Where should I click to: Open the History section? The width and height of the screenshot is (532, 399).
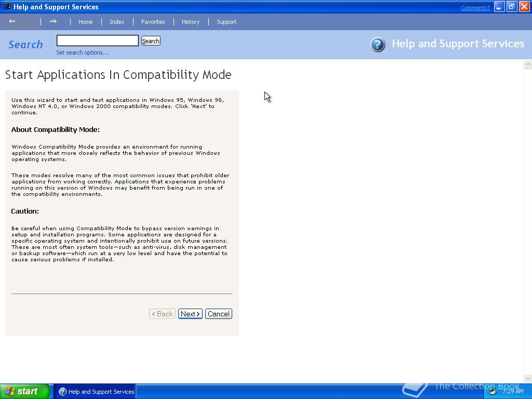tap(191, 22)
